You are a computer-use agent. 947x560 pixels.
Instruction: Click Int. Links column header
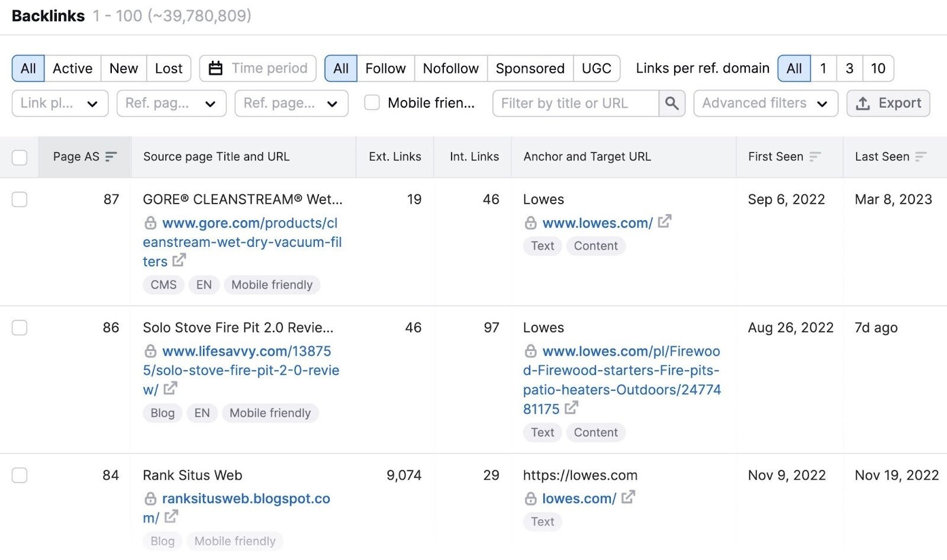474,156
